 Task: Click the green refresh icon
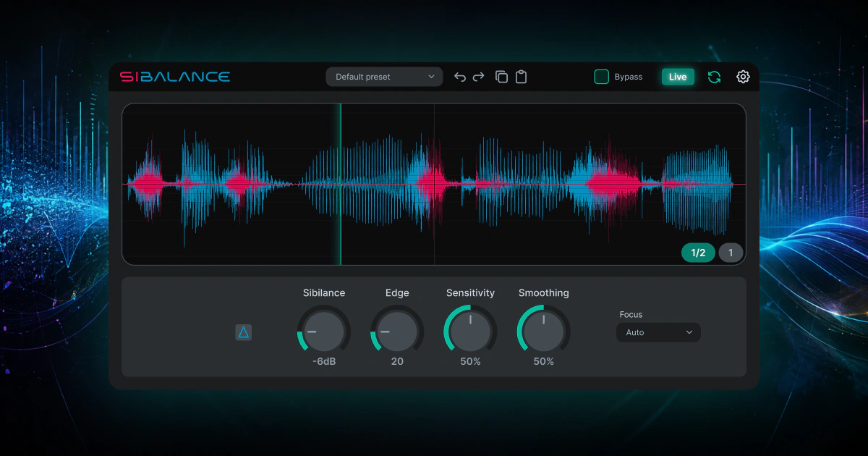(x=714, y=77)
